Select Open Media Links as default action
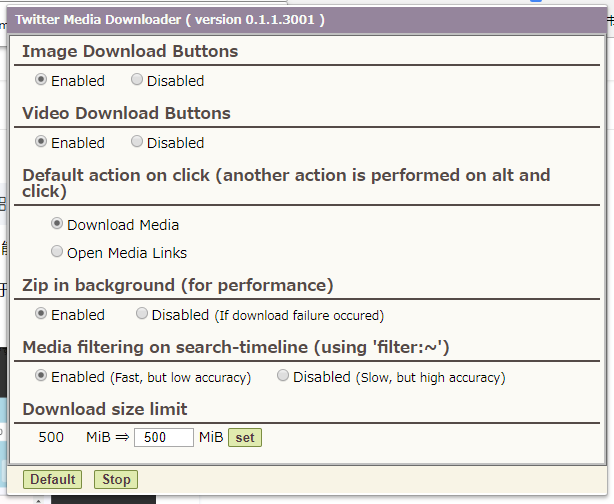 57,252
